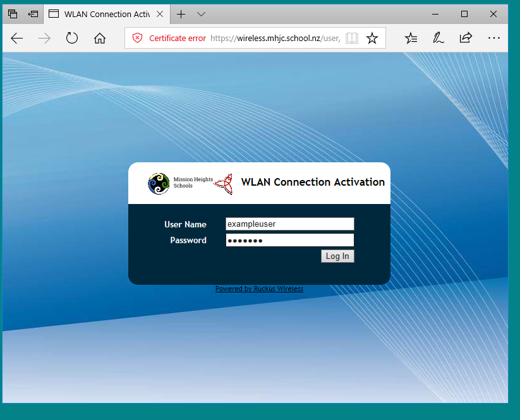Add page to favorites star icon
Viewport: 520px width, 420px height.
372,39
